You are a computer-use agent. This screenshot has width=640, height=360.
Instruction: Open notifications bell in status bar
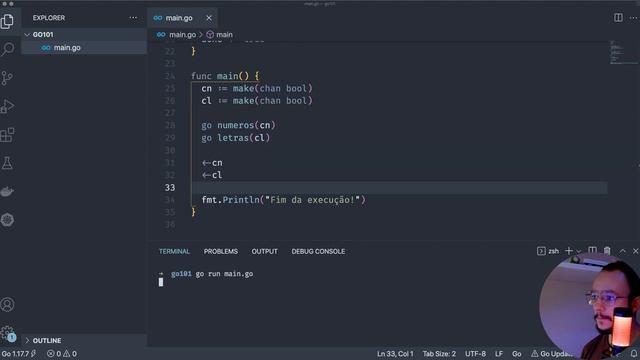pyautogui.click(x=634, y=353)
